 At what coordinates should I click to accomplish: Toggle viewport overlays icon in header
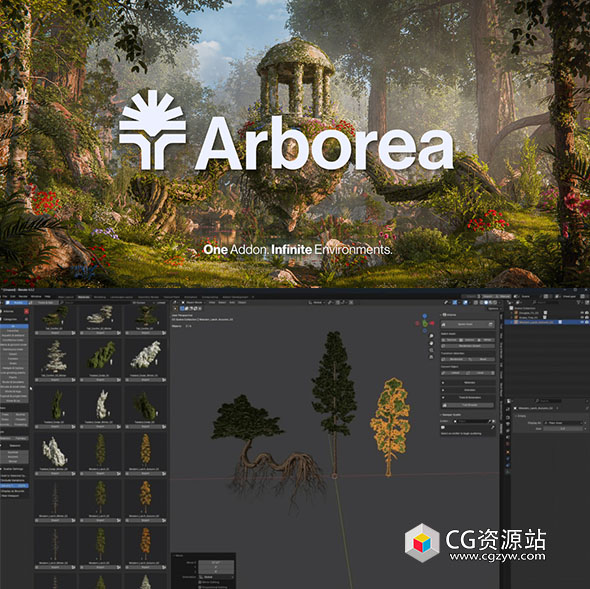click(x=466, y=302)
